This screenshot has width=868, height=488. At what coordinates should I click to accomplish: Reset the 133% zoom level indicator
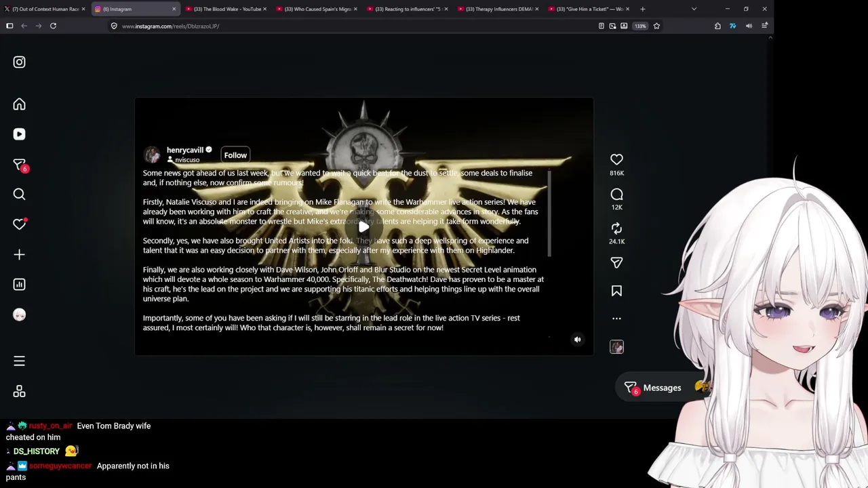(640, 26)
